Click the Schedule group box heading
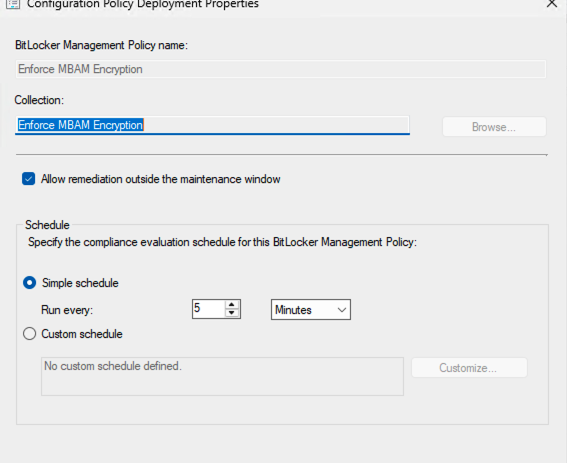 47,225
